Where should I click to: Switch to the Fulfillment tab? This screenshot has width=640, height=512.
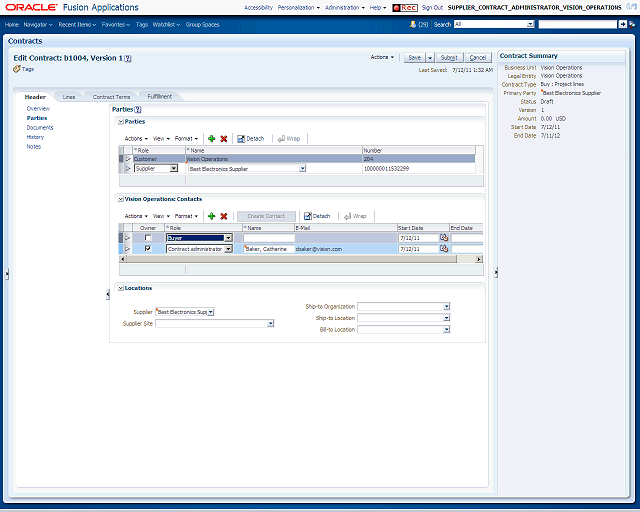(x=160, y=96)
